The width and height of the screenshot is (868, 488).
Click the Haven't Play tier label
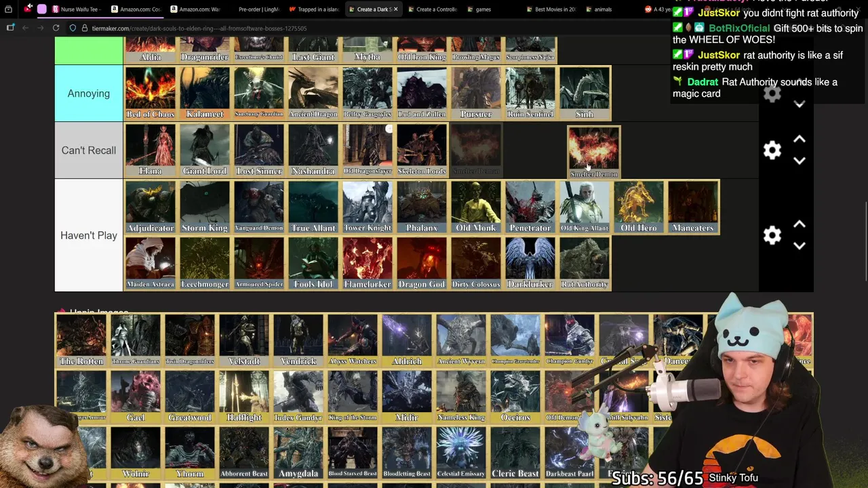(x=89, y=235)
